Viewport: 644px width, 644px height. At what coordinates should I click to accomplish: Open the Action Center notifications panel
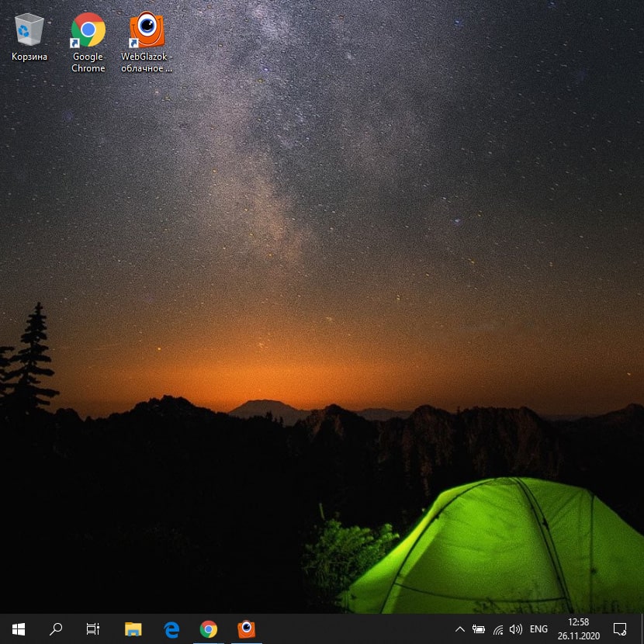coord(620,628)
